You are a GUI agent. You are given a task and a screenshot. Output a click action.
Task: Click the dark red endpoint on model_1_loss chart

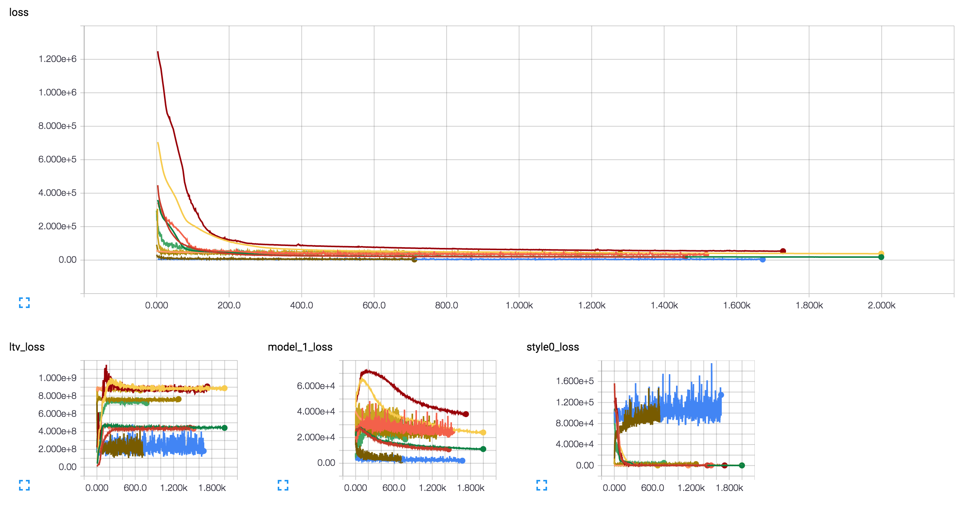[x=466, y=414]
